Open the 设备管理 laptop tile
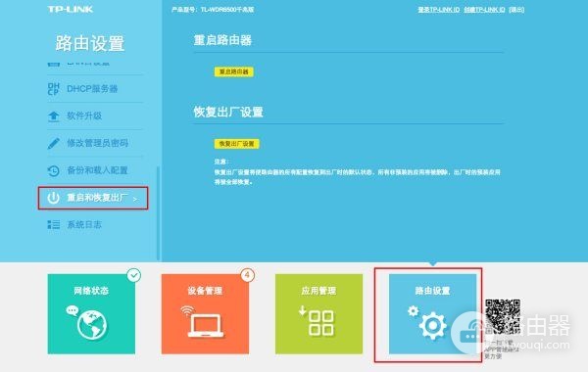The height and width of the screenshot is (372, 588). click(205, 314)
